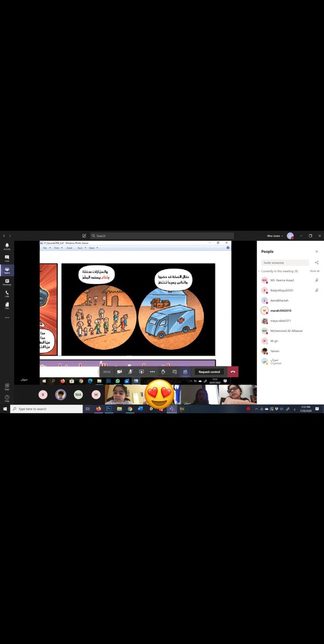
Task: Collapse Currently in this meeting list
Action: (260, 271)
